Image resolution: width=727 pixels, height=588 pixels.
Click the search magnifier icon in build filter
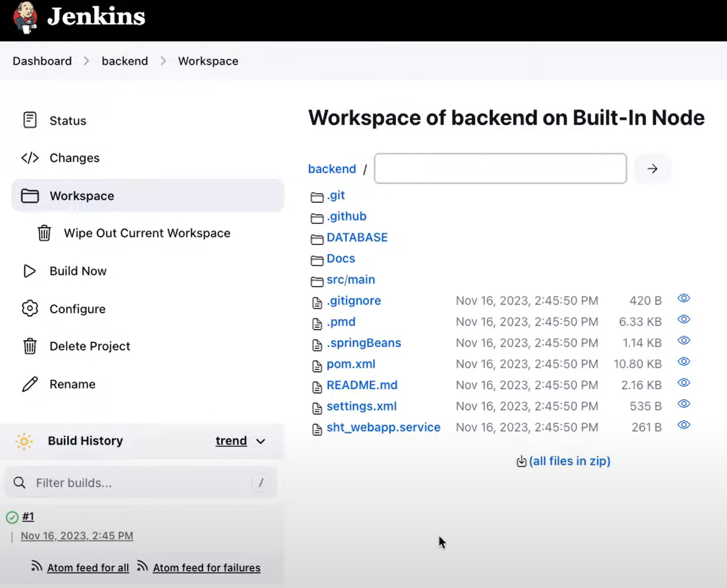19,482
